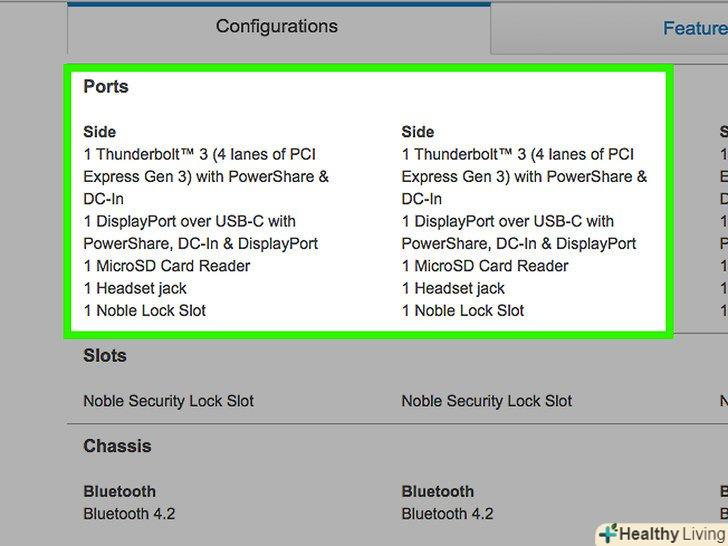This screenshot has height=546, width=728.
Task: Select the Thunderbolt 3 text in first column
Action: [x=200, y=155]
